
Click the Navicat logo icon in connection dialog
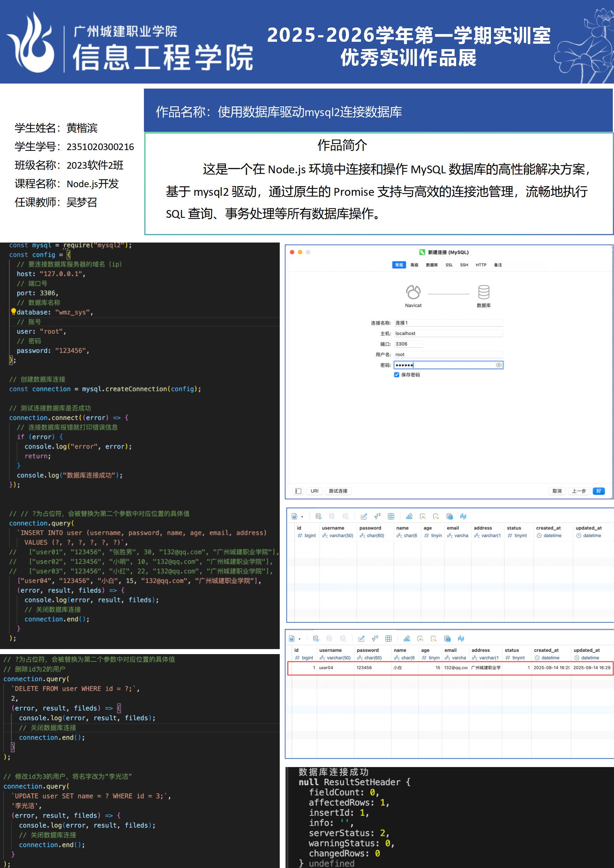[x=413, y=292]
